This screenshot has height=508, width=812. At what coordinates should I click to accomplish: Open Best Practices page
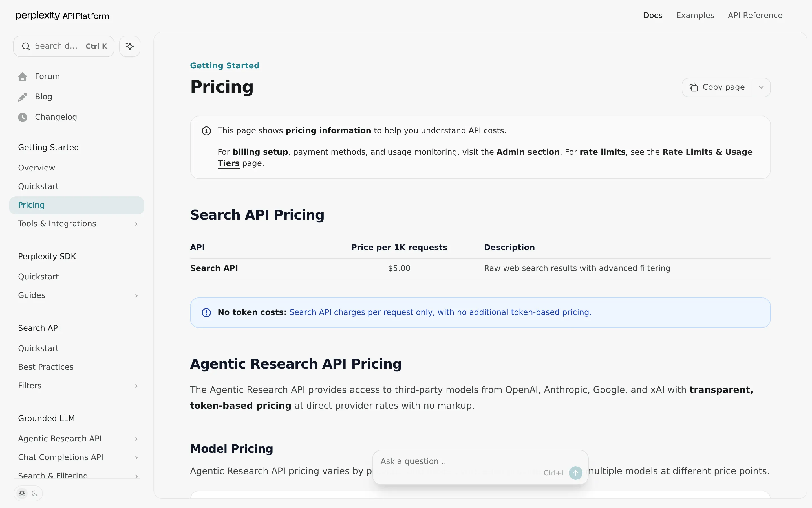[x=46, y=367]
